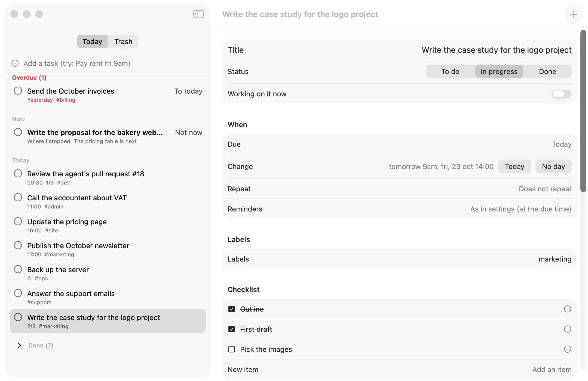Switch to the Trash tab

(123, 42)
